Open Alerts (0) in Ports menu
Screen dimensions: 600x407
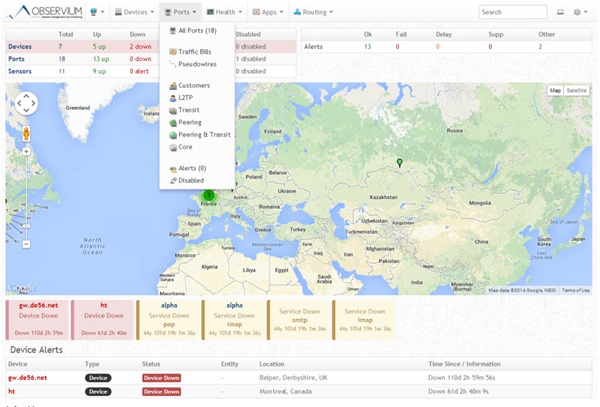tap(192, 168)
